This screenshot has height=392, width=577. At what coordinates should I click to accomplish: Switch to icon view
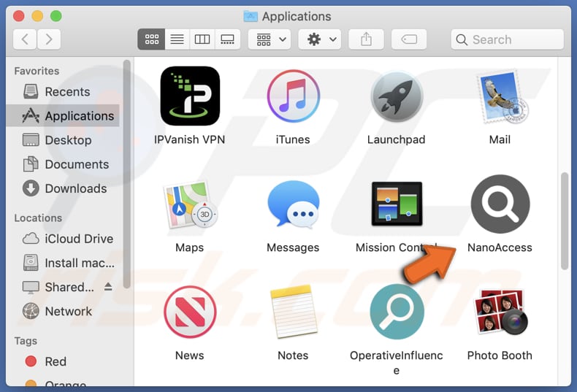pos(151,39)
